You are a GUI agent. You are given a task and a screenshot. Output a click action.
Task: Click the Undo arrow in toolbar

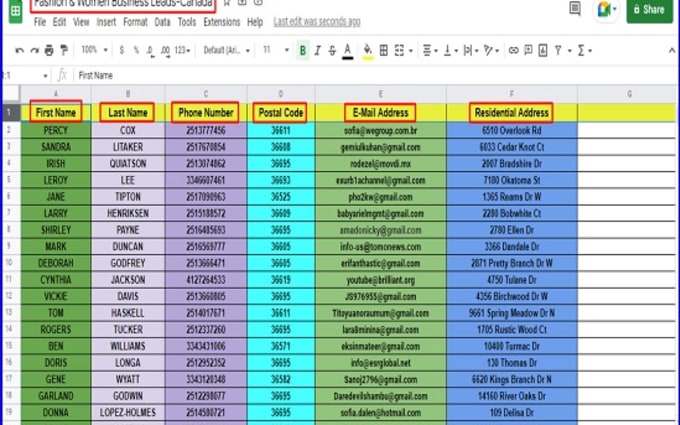pos(20,51)
